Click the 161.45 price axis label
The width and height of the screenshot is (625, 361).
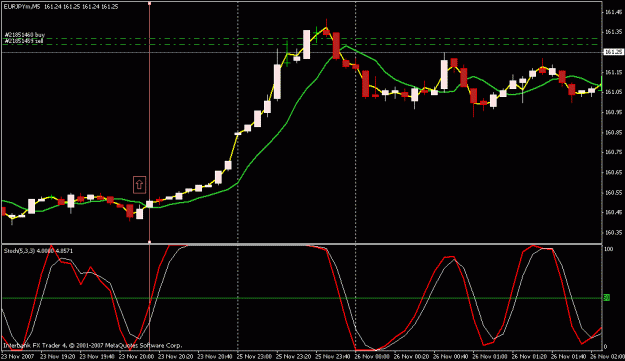pos(613,12)
